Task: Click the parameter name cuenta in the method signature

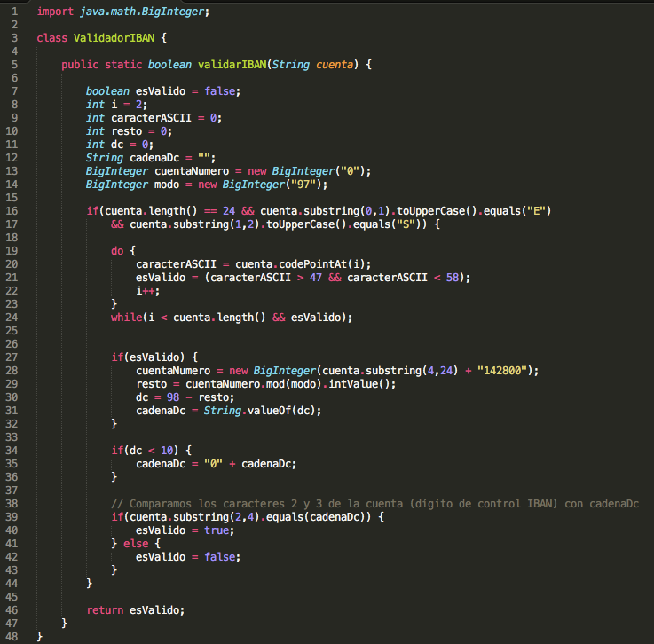Action: tap(335, 65)
